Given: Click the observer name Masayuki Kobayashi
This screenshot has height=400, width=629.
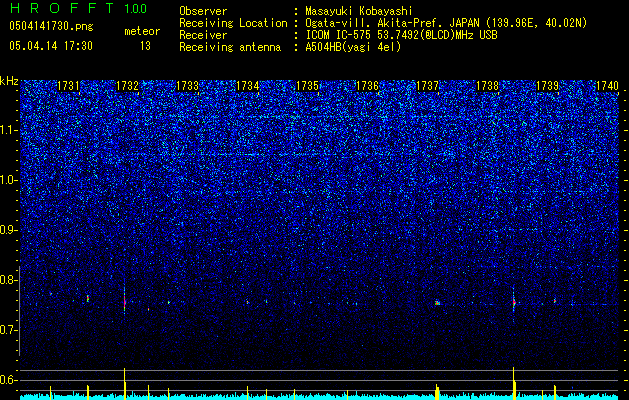Looking at the screenshot, I should 359,11.
